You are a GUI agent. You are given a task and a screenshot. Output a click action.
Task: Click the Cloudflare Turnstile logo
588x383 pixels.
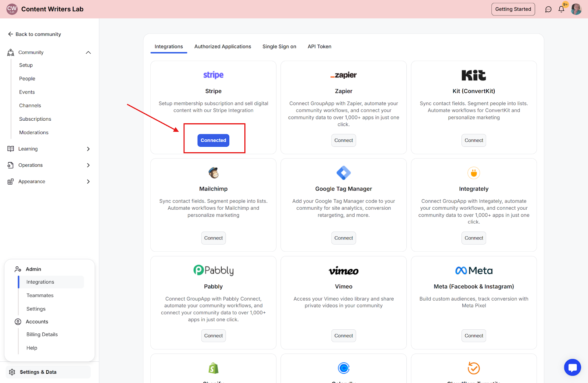(474, 368)
